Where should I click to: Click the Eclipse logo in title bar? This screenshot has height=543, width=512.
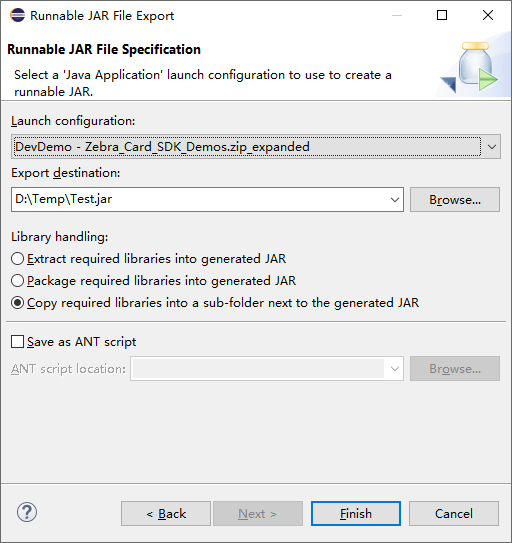17,15
